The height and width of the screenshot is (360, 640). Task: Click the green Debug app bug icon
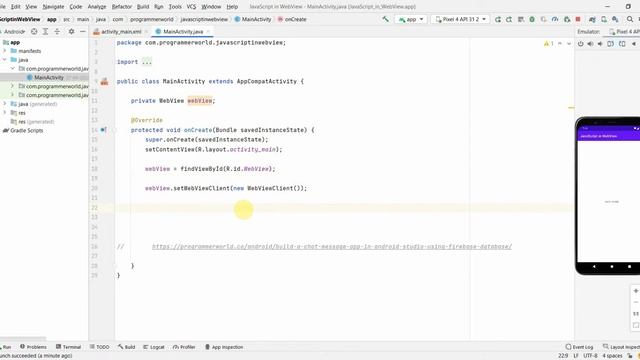click(532, 19)
